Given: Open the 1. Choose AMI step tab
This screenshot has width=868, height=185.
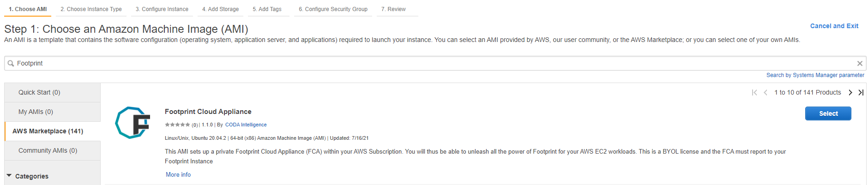Looking at the screenshot, I should (28, 9).
